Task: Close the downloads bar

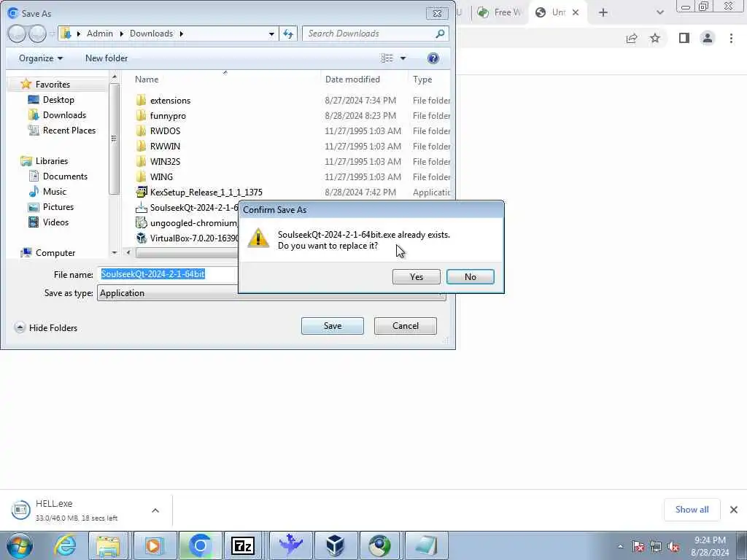Action: click(x=734, y=510)
